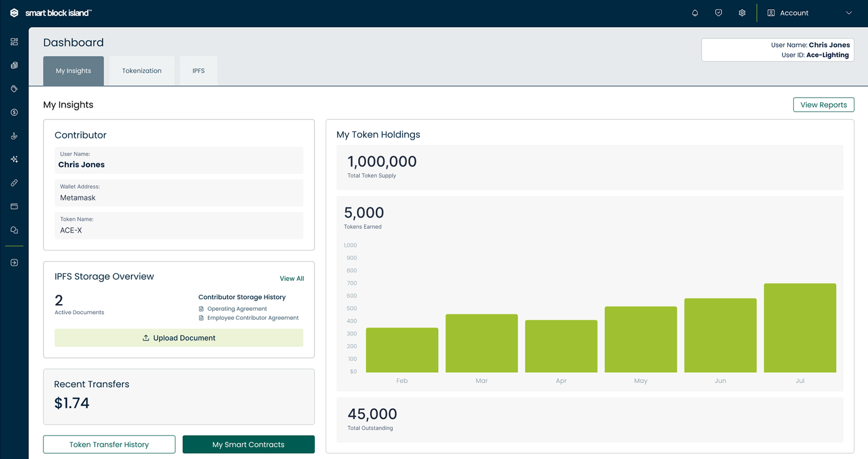Switch to the IPFS tab
Viewport: 868px width, 459px height.
pos(199,71)
